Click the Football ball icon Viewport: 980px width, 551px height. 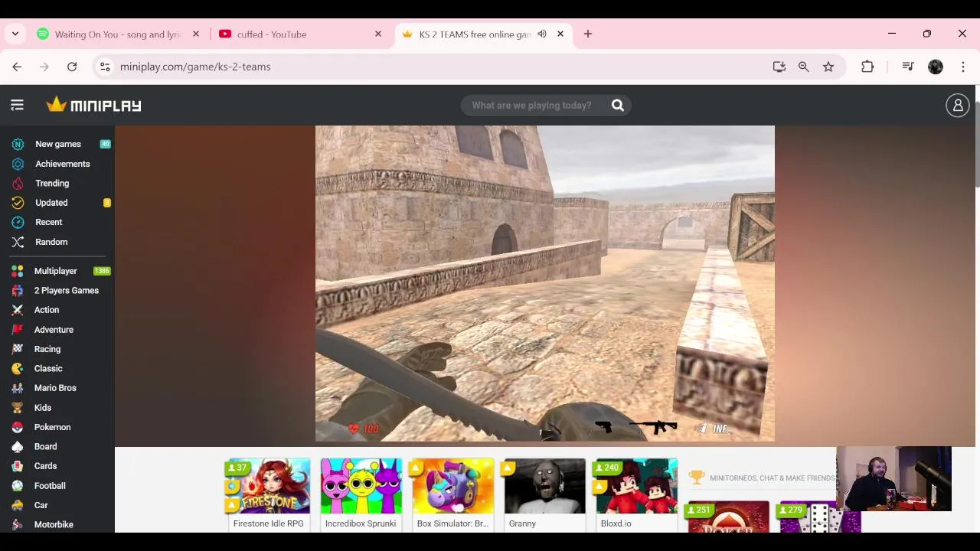coord(18,486)
